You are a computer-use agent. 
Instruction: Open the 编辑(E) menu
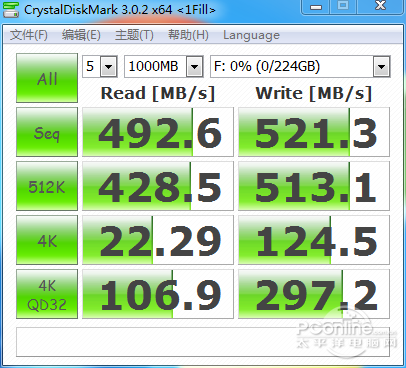(x=81, y=35)
